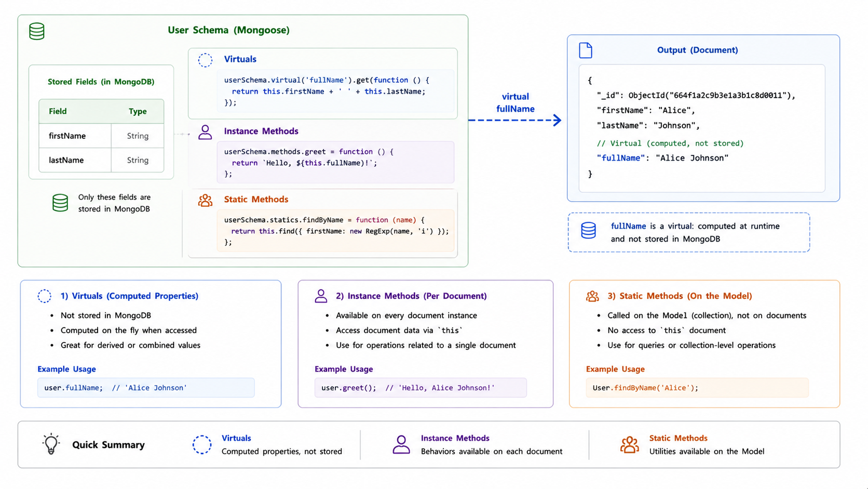Screen dimensions: 868x489
Task: Click the user.fullName example code box
Action: point(146,388)
